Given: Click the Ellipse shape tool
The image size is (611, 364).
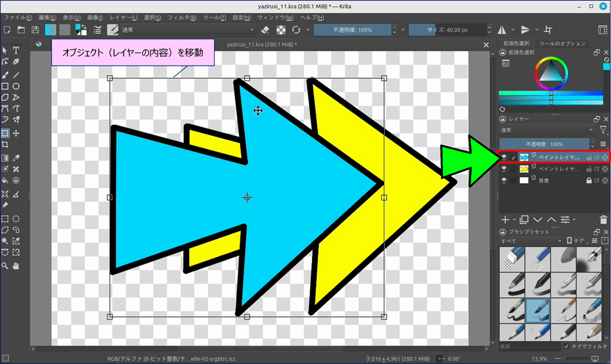Looking at the screenshot, I should (x=16, y=86).
